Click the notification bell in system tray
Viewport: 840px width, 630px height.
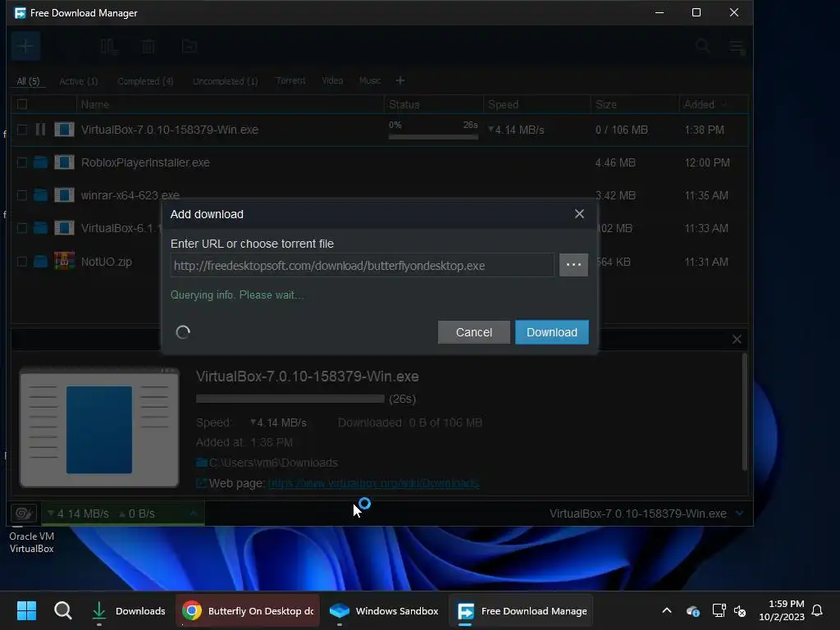point(817,610)
